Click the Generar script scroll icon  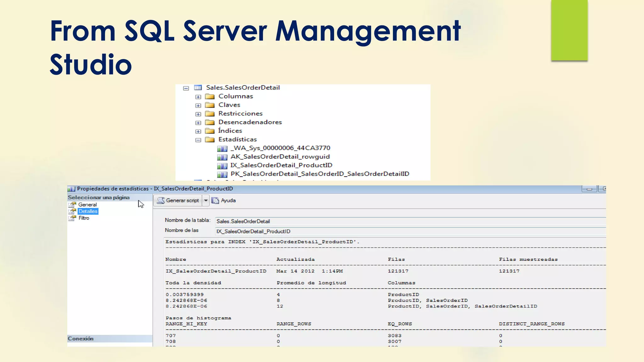click(161, 200)
